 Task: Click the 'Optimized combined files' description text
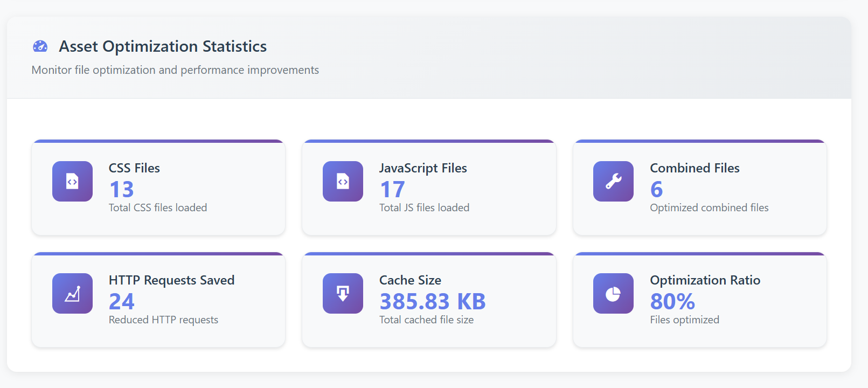point(709,207)
